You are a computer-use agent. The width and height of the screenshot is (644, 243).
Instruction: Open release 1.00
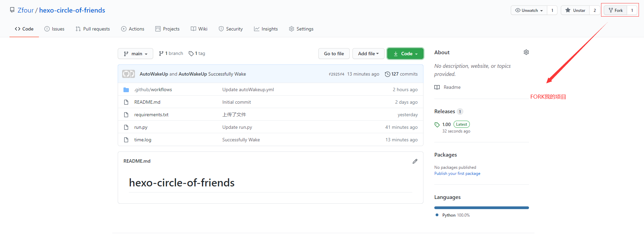pyautogui.click(x=446, y=124)
